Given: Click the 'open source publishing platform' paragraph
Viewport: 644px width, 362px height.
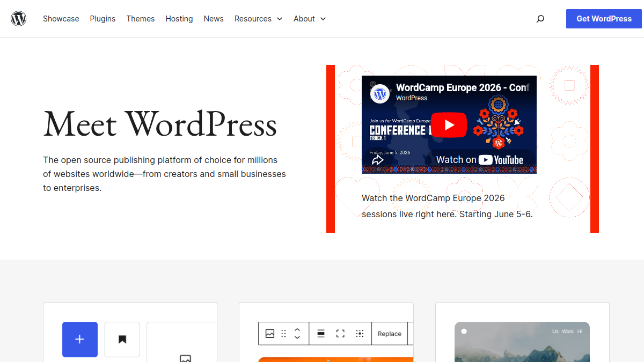Looking at the screenshot, I should (165, 174).
